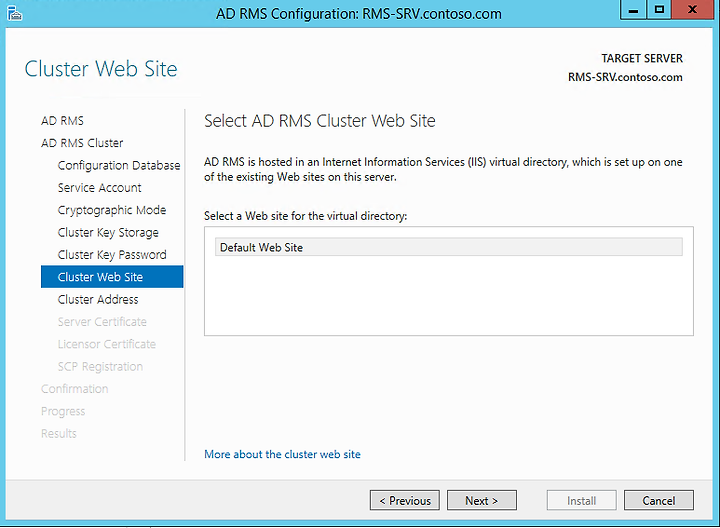
Task: Click the Results step in the sidebar
Action: (59, 433)
